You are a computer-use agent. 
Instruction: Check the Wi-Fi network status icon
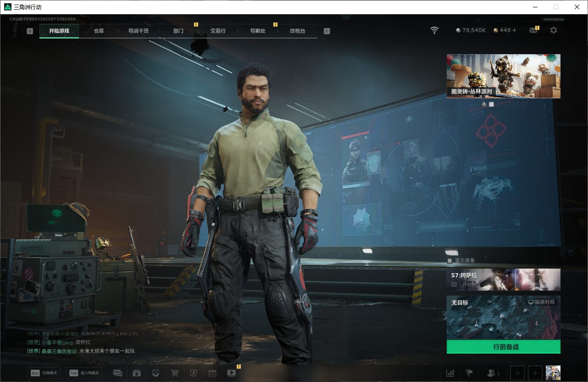(434, 30)
